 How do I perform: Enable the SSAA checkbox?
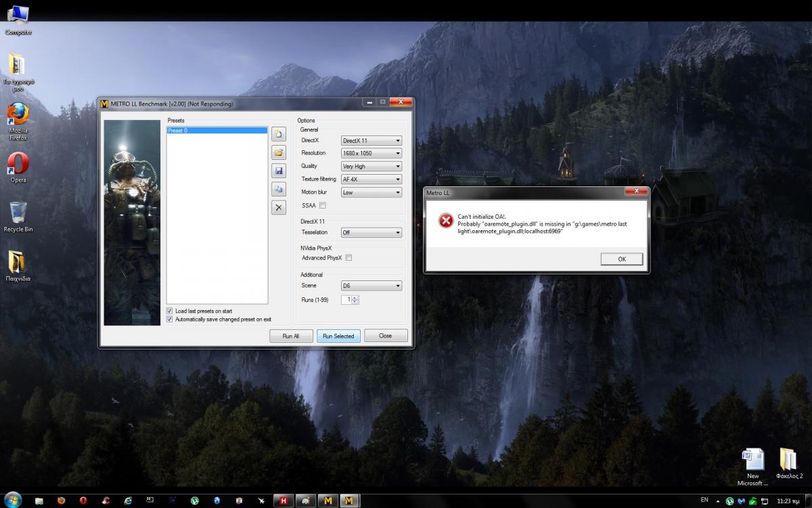(323, 205)
